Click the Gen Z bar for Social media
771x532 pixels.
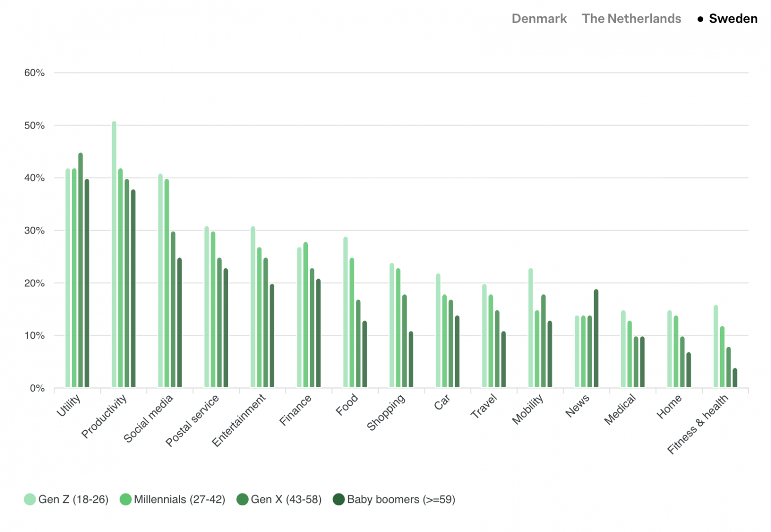pyautogui.click(x=160, y=281)
